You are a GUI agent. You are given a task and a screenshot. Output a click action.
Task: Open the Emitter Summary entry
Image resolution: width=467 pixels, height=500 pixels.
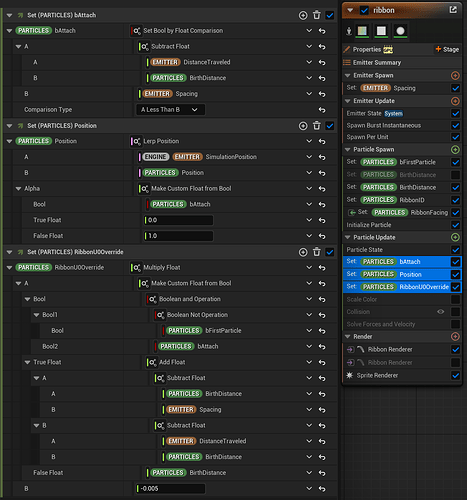coord(377,63)
